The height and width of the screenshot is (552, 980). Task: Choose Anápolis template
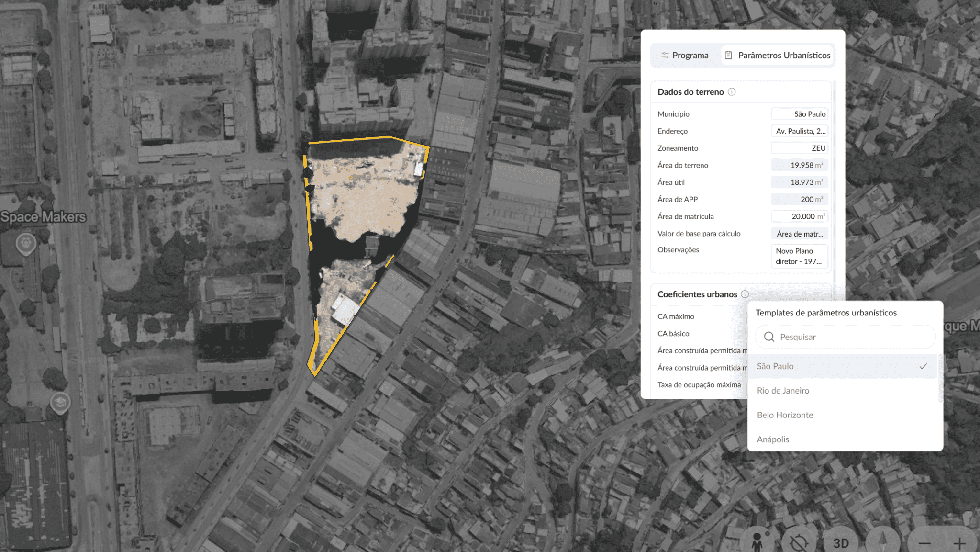coord(842,439)
